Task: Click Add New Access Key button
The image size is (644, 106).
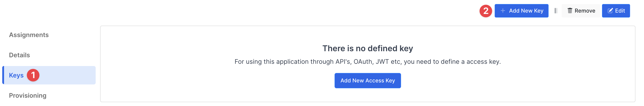Action: 368,80
